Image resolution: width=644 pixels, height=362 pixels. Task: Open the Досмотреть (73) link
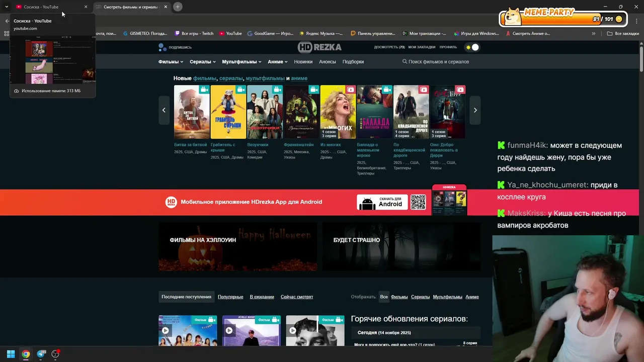(x=389, y=47)
